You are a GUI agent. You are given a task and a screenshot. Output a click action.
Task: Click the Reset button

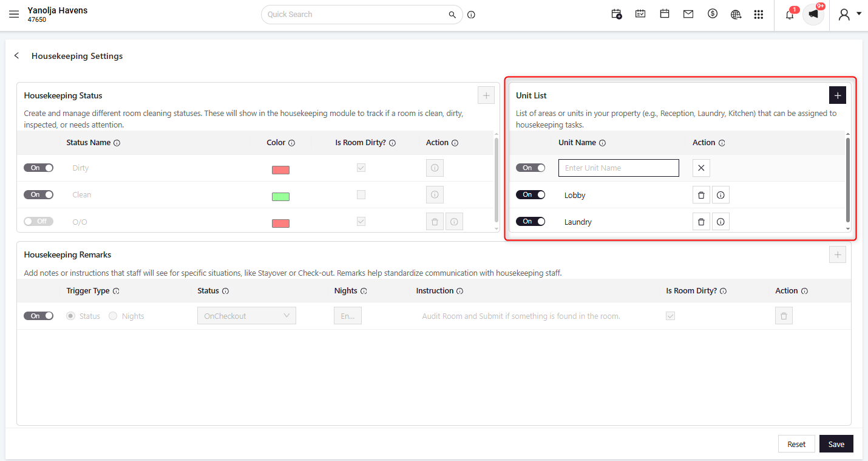tap(796, 444)
